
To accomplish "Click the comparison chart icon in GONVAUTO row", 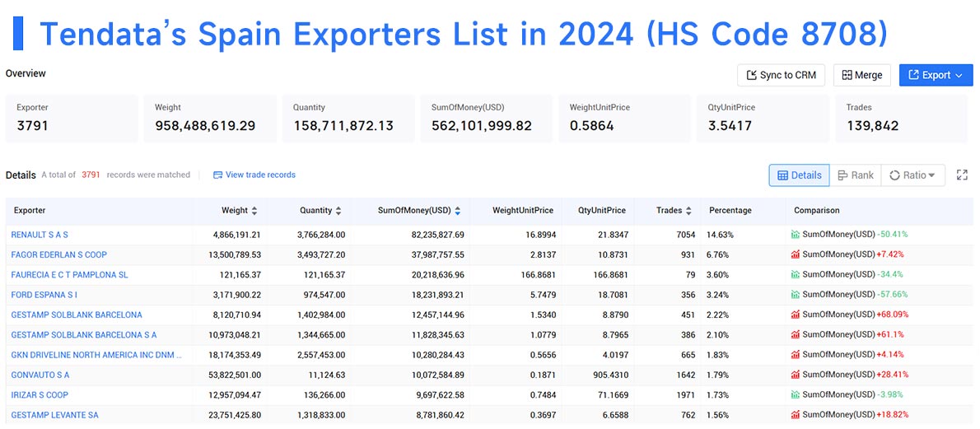I will pos(795,375).
